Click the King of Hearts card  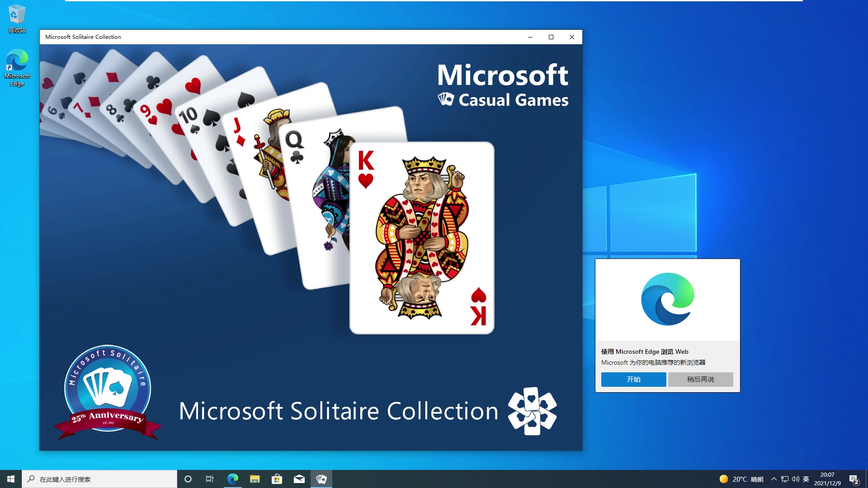(x=422, y=238)
